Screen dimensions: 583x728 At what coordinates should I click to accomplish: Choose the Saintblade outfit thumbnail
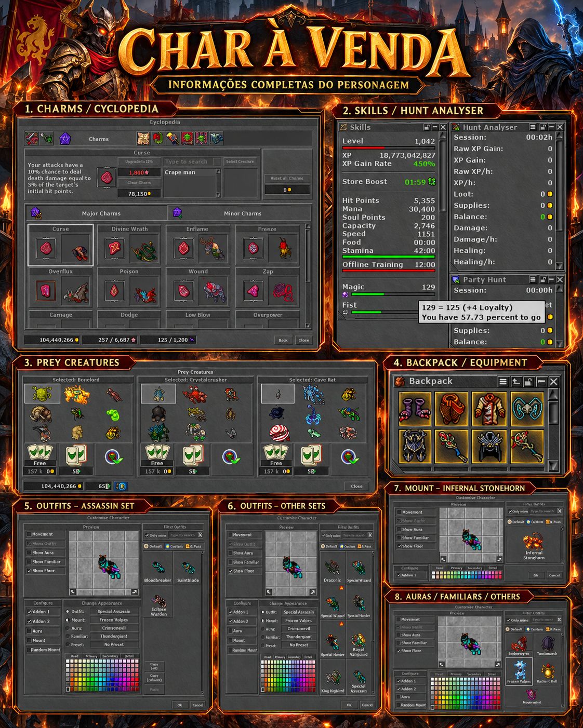pos(188,571)
